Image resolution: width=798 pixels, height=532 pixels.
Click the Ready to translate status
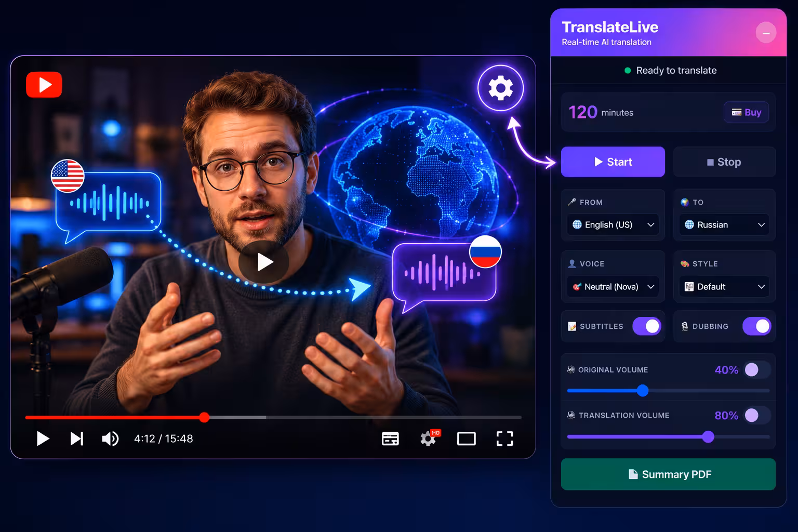point(670,70)
